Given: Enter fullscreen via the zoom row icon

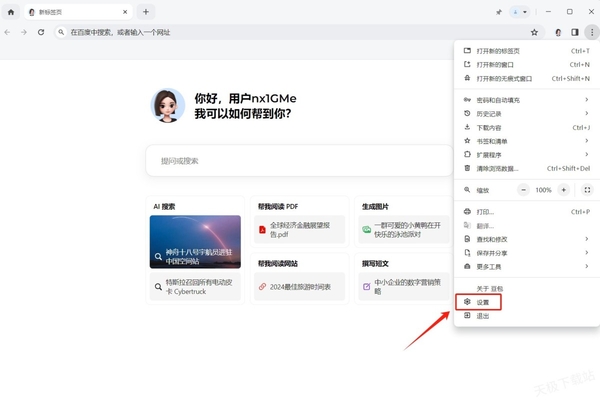Looking at the screenshot, I should pos(587,190).
